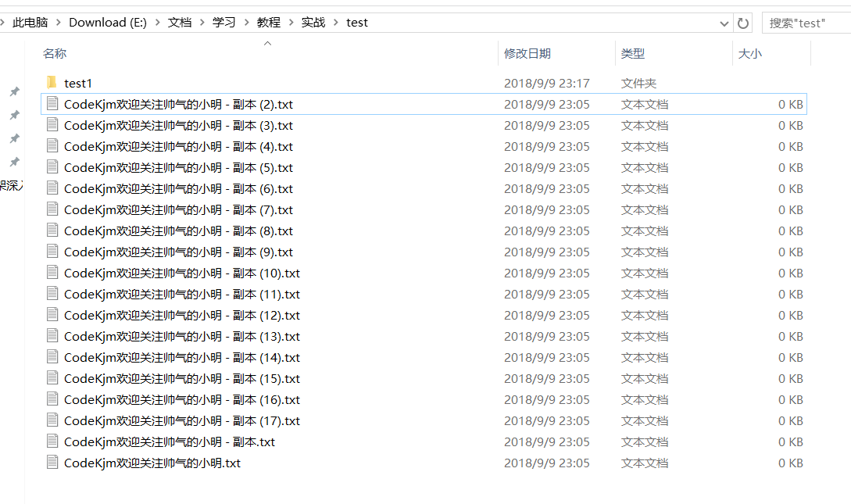Click the fourth pin icon in the sidebar
Screen dimensions: 851x504
(x=15, y=162)
